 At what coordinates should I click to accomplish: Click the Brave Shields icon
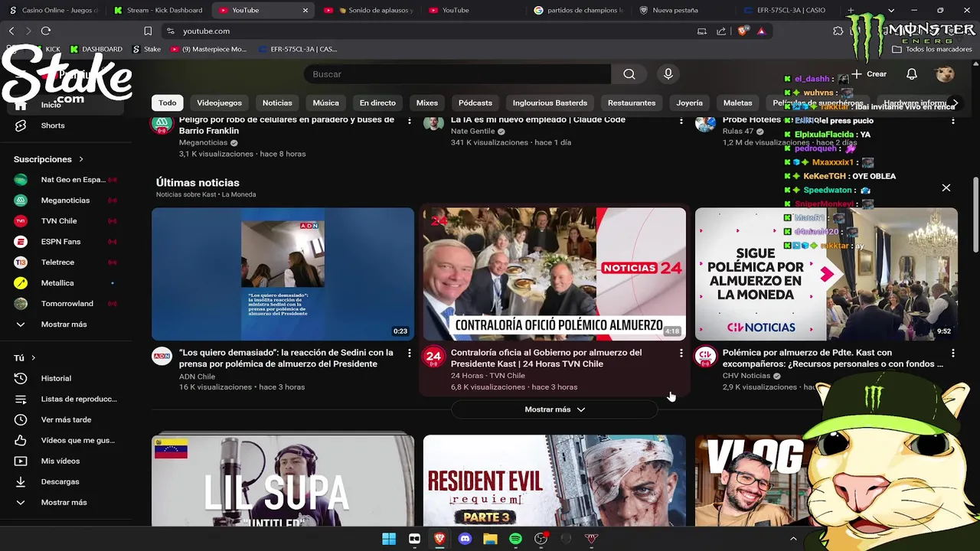pyautogui.click(x=743, y=31)
